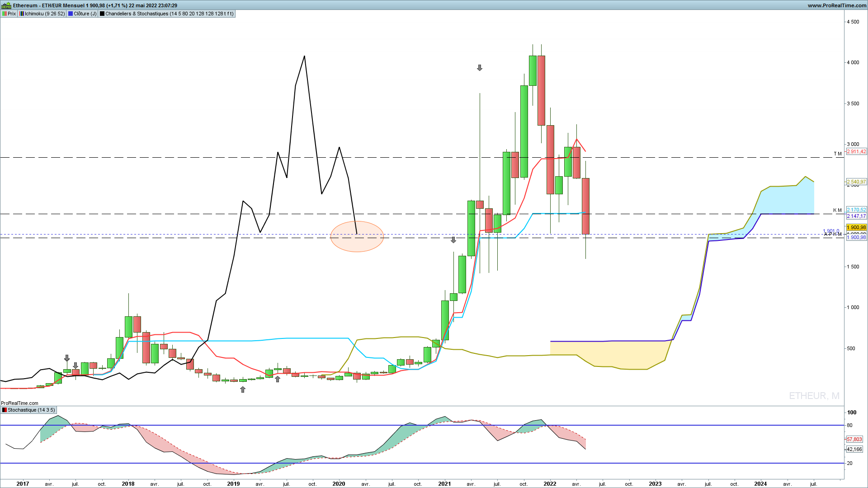Viewport: 868px width, 488px height.
Task: Click the 2017 label on the time axis
Action: pyautogui.click(x=23, y=484)
